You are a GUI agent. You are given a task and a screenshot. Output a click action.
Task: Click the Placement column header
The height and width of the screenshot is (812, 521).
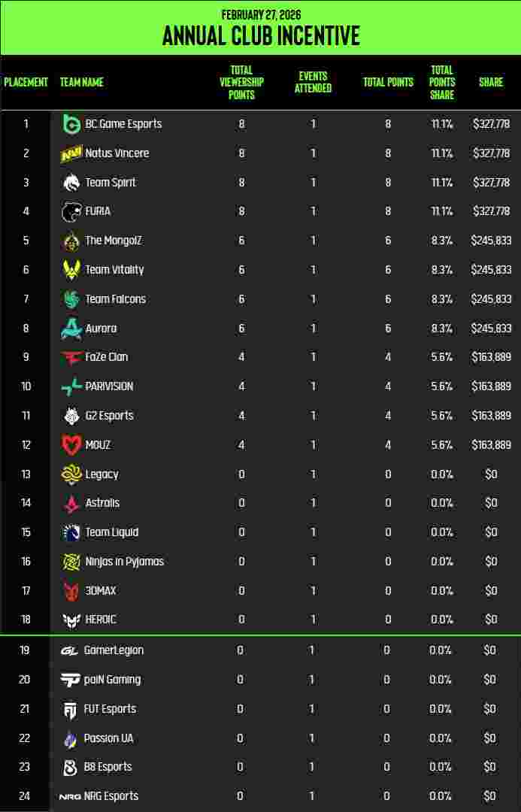26,82
